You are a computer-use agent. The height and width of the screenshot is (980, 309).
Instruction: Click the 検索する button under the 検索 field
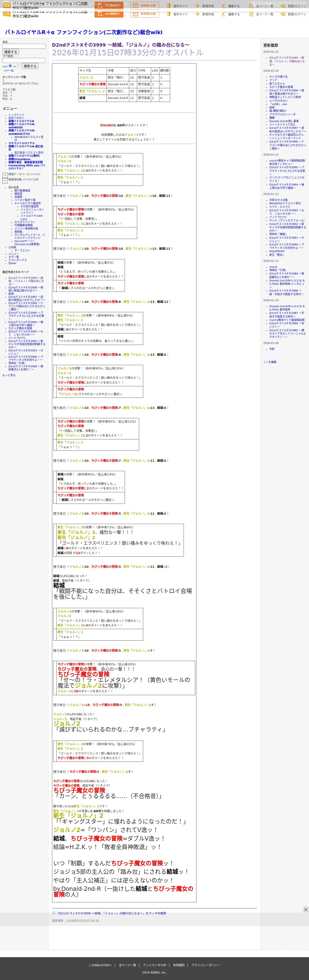tap(11, 52)
